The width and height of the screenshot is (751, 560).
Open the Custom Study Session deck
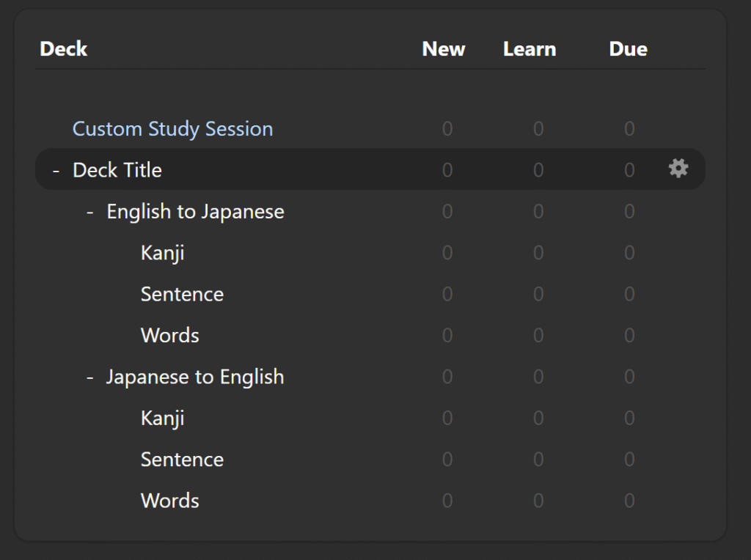[x=172, y=129]
